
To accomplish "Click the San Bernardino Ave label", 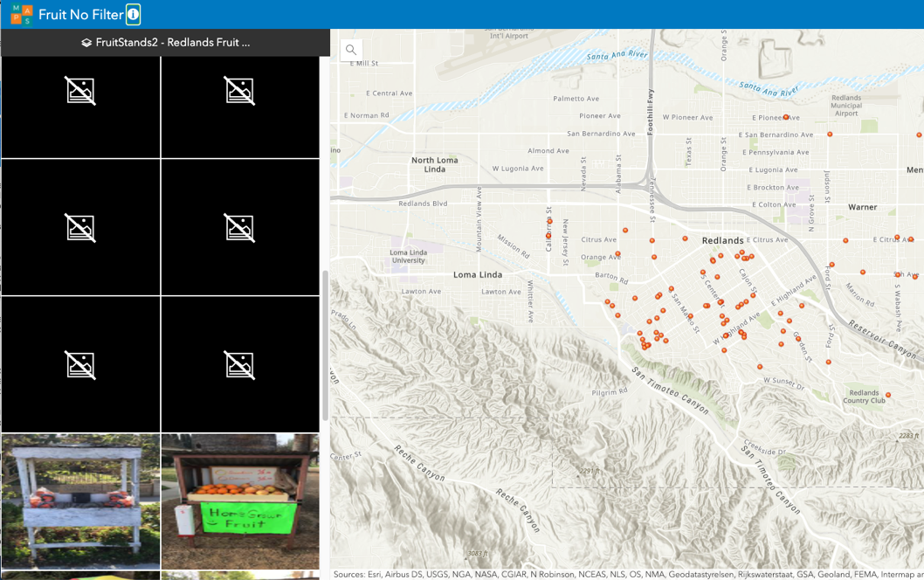I will 601,134.
